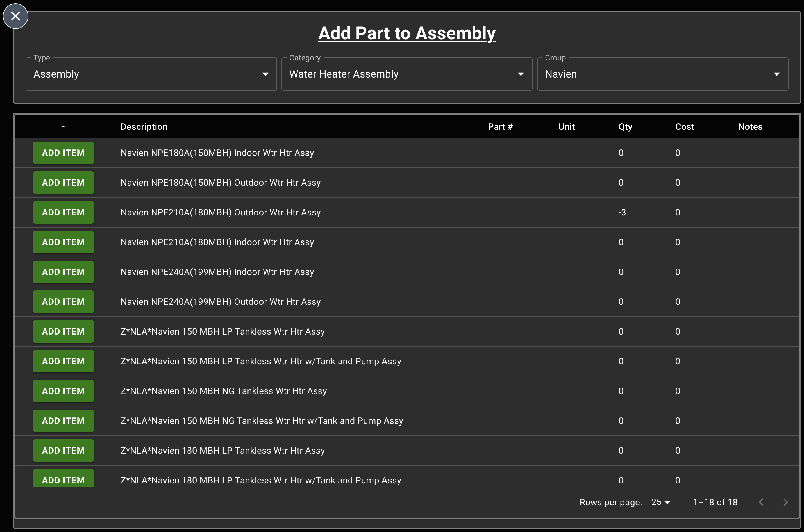Sort by the Qty column header
Screen dimensions: 804x532
[x=625, y=126]
